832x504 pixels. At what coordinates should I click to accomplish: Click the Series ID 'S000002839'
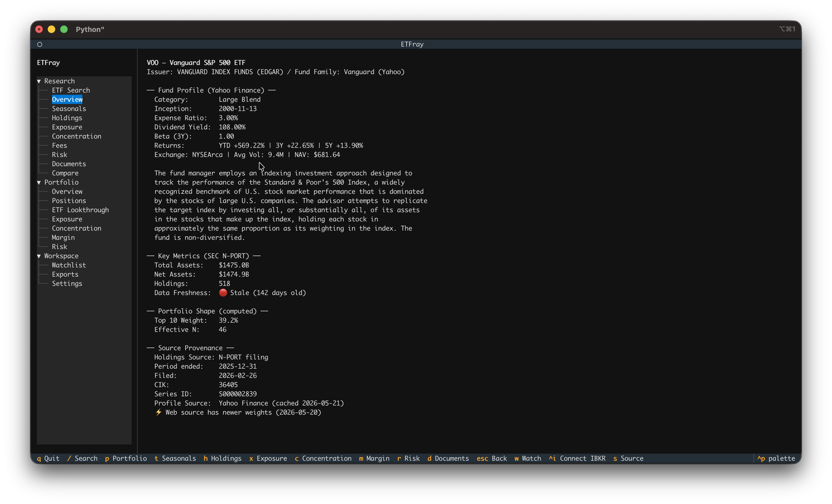[238, 394]
